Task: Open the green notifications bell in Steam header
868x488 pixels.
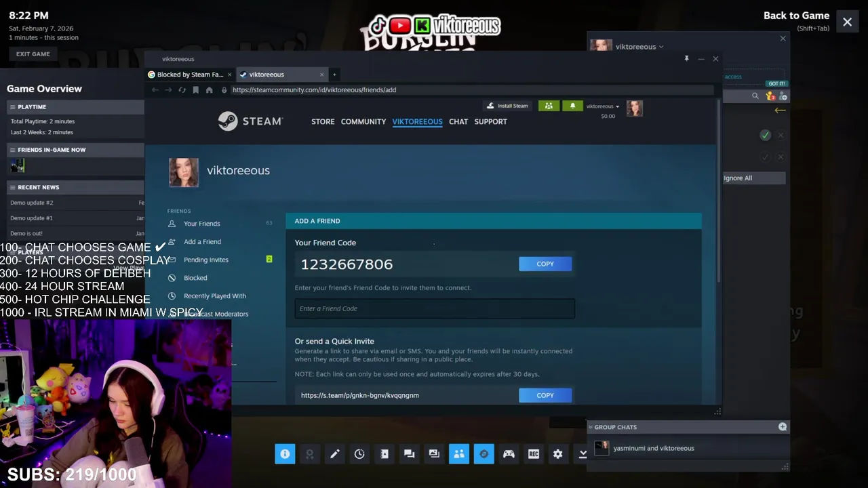Action: pos(572,106)
